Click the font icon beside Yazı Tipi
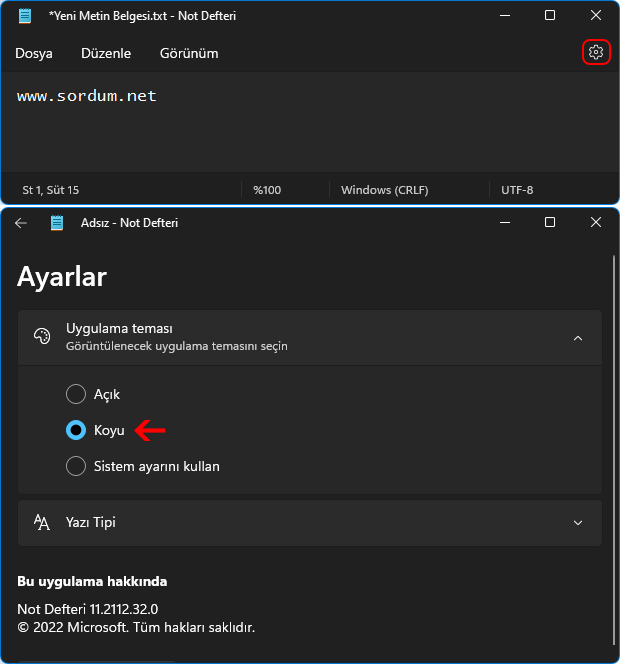Image resolution: width=620 pixels, height=664 pixels. tap(42, 523)
